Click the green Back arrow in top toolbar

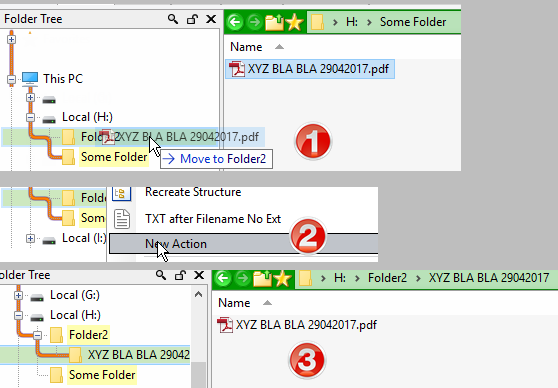click(235, 22)
